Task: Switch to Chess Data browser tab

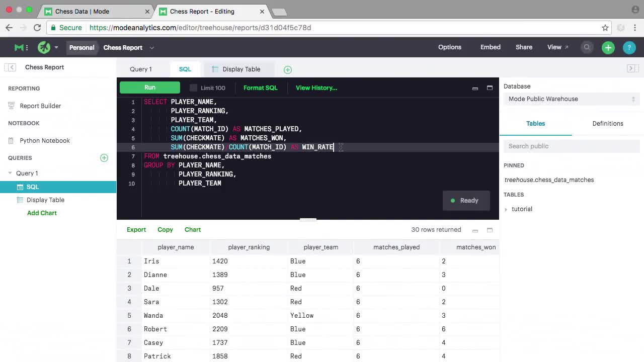Action: click(x=96, y=11)
